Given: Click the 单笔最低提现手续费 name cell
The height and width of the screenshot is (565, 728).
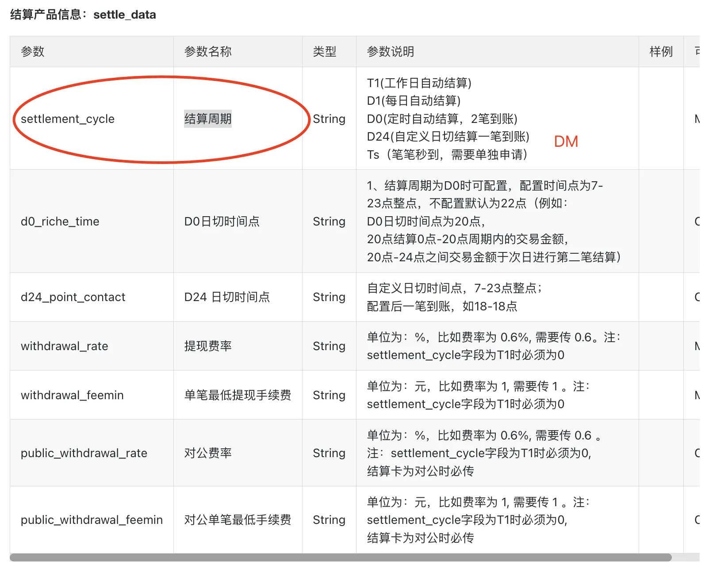Looking at the screenshot, I should pyautogui.click(x=238, y=395).
